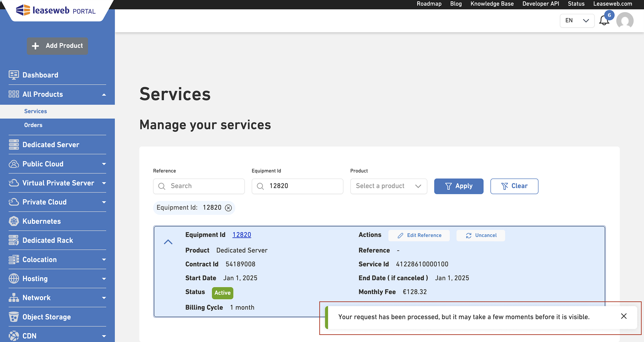Expand the Colocation menu
The height and width of the screenshot is (342, 644).
click(104, 260)
